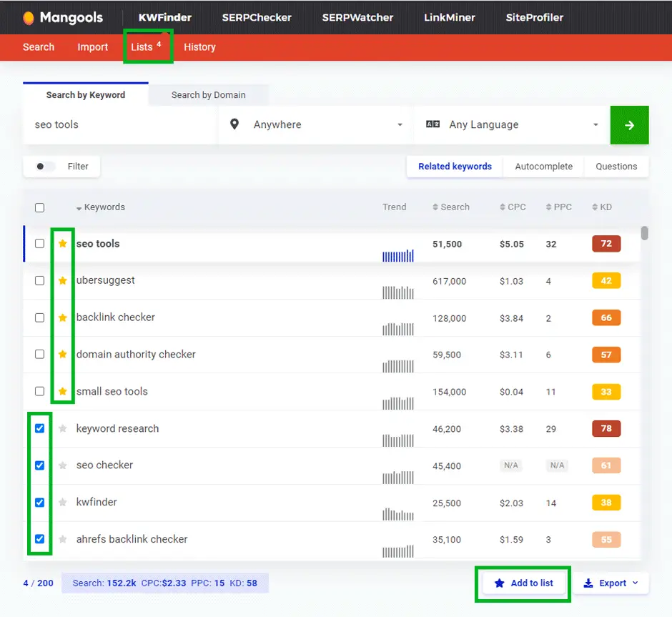This screenshot has height=617, width=672.
Task: Click the KD 78 difficulty badge
Action: tap(606, 428)
